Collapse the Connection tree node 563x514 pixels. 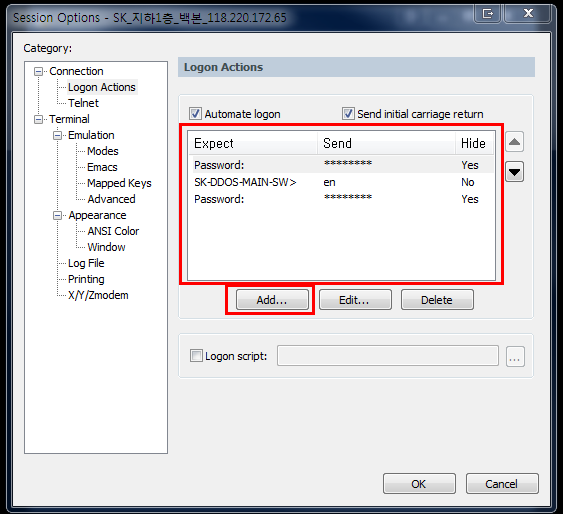click(38, 71)
